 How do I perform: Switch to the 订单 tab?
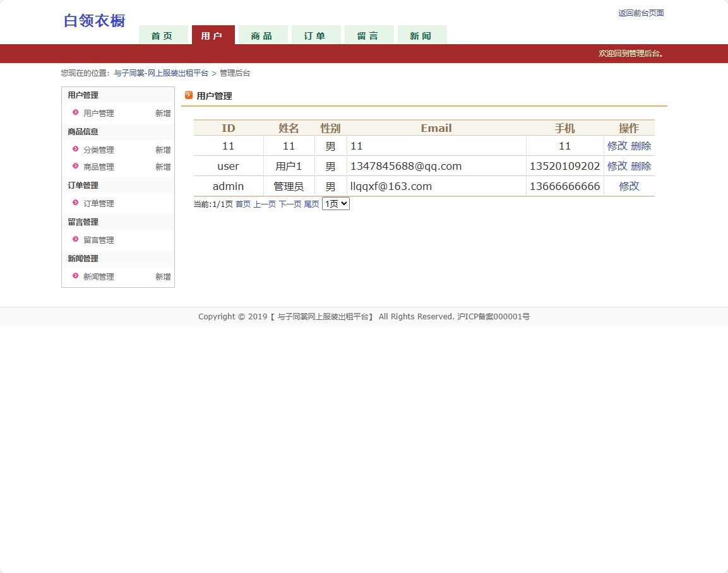coord(316,36)
